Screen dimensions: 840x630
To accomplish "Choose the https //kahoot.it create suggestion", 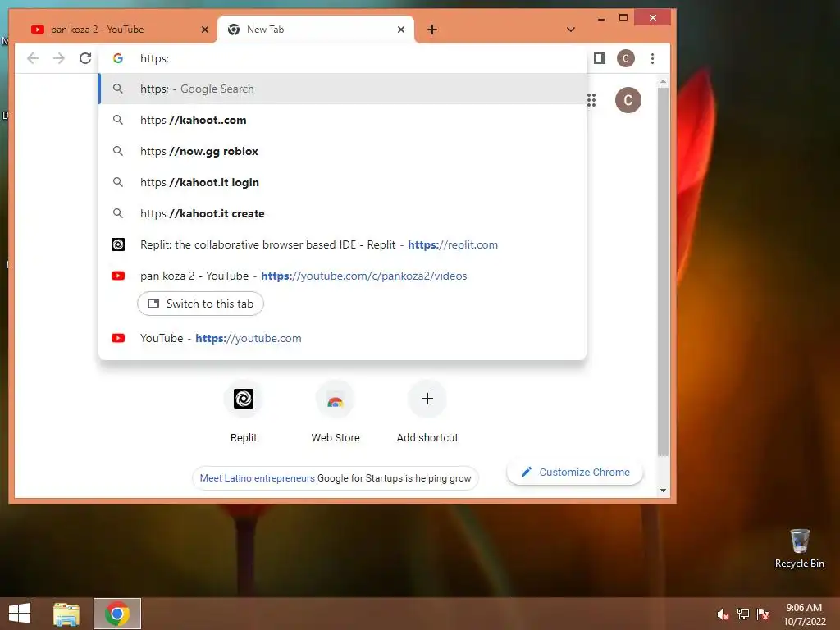I will (343, 213).
